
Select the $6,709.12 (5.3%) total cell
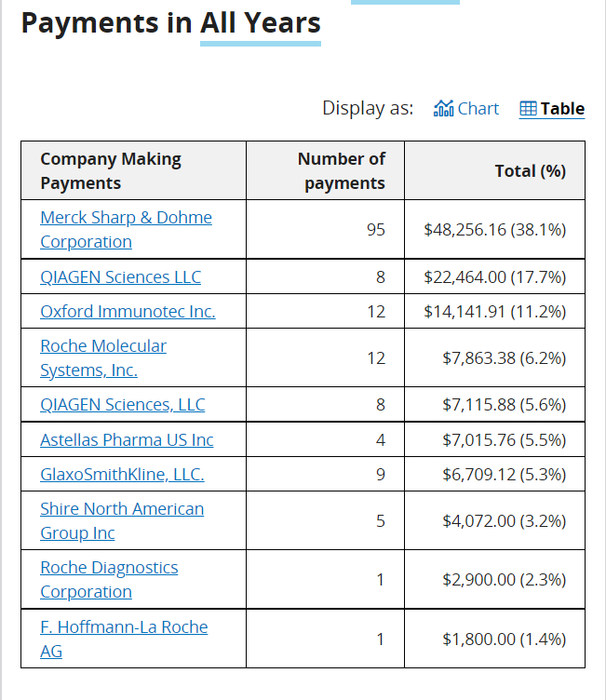(x=495, y=474)
